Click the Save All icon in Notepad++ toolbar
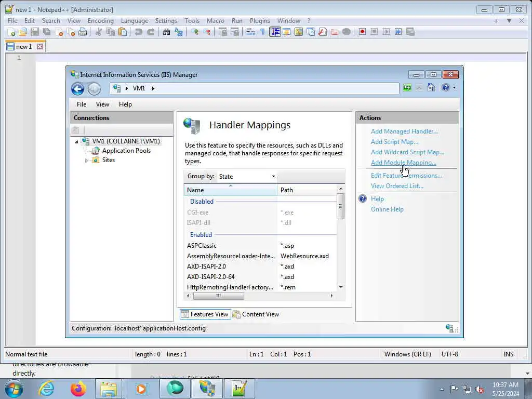Image resolution: width=532 pixels, height=399 pixels. pos(47,32)
